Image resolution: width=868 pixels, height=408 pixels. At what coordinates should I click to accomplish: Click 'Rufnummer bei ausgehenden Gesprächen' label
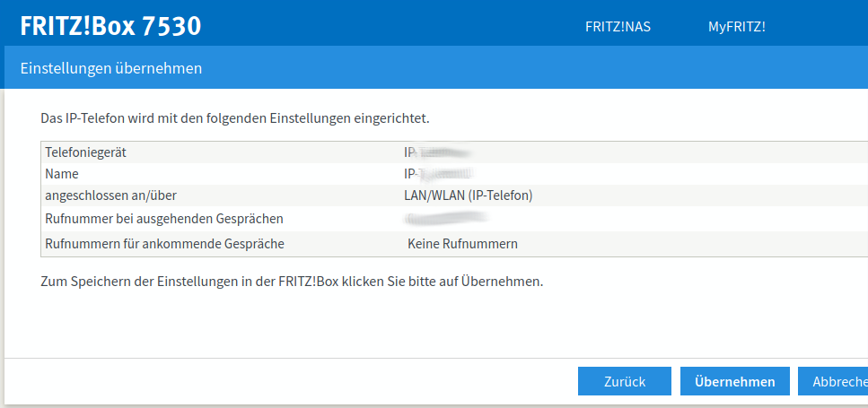(163, 218)
